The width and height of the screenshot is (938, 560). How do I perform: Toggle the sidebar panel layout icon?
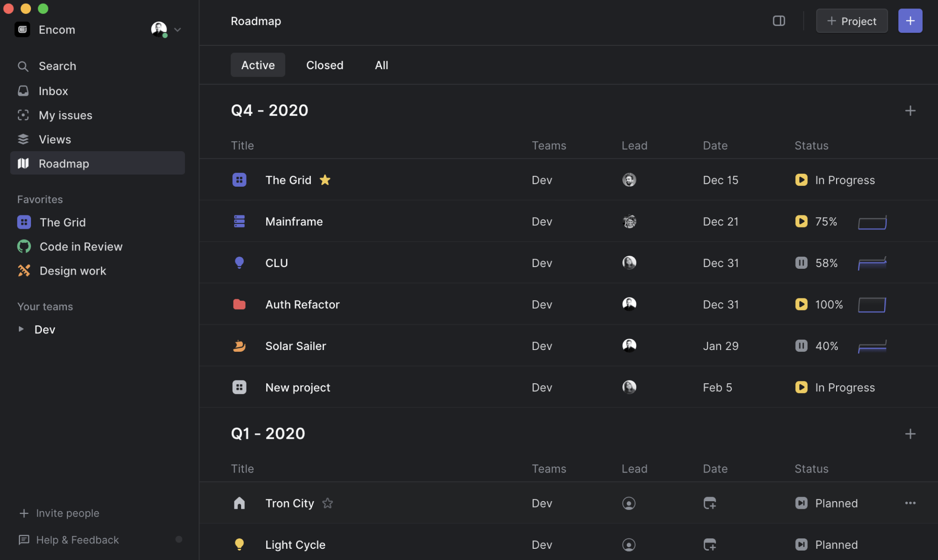pos(779,21)
